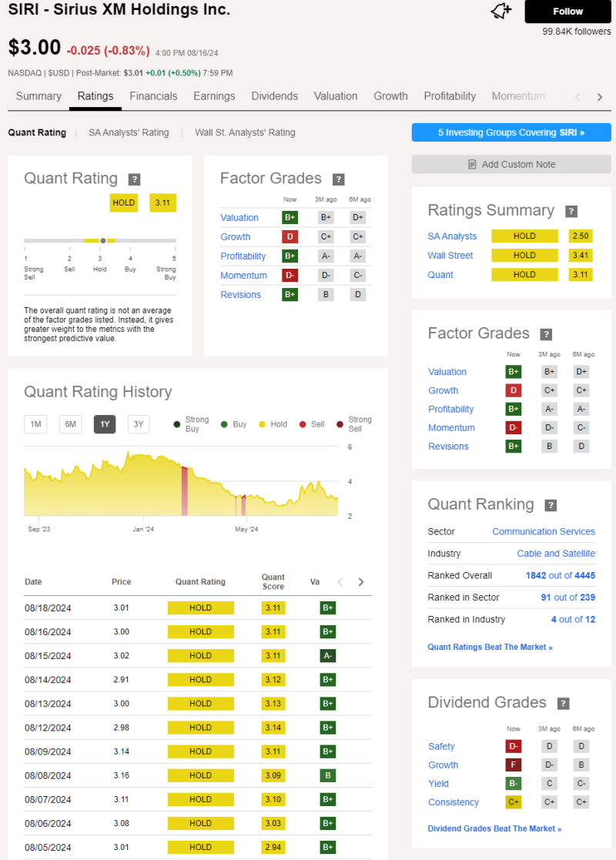
Task: Toggle Sell legend series
Action: click(312, 424)
